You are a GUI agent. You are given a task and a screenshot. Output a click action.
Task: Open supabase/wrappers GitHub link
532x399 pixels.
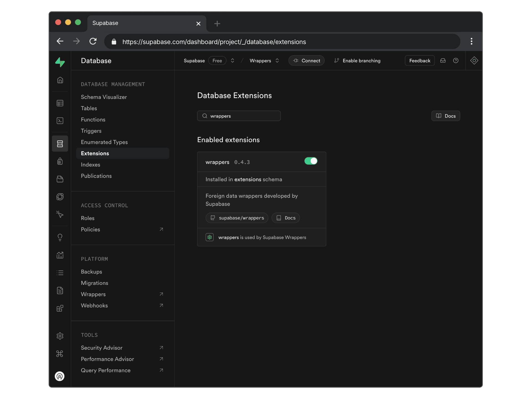(x=237, y=218)
